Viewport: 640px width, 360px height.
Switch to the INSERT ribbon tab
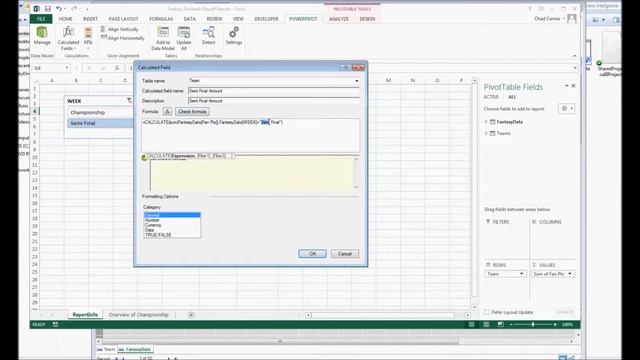click(90, 19)
